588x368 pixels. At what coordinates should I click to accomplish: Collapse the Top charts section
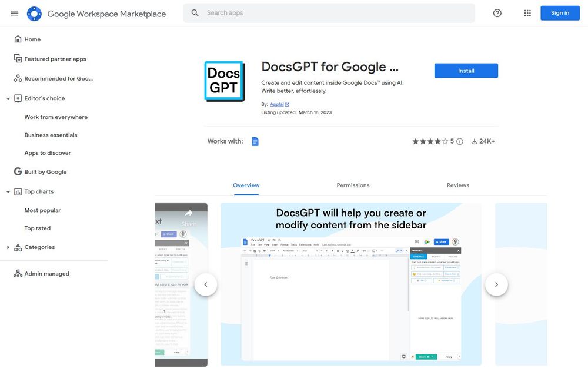[8, 191]
